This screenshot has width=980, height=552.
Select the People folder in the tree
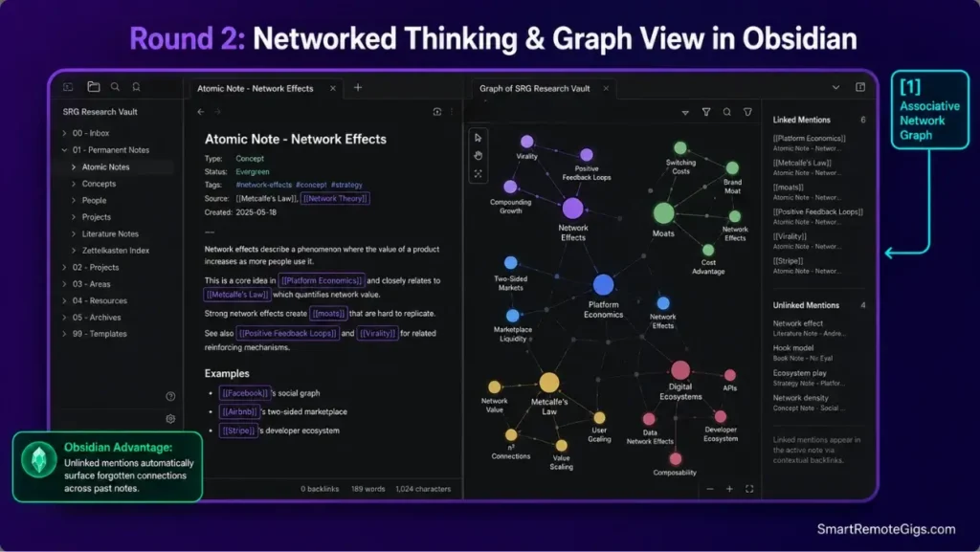point(94,201)
